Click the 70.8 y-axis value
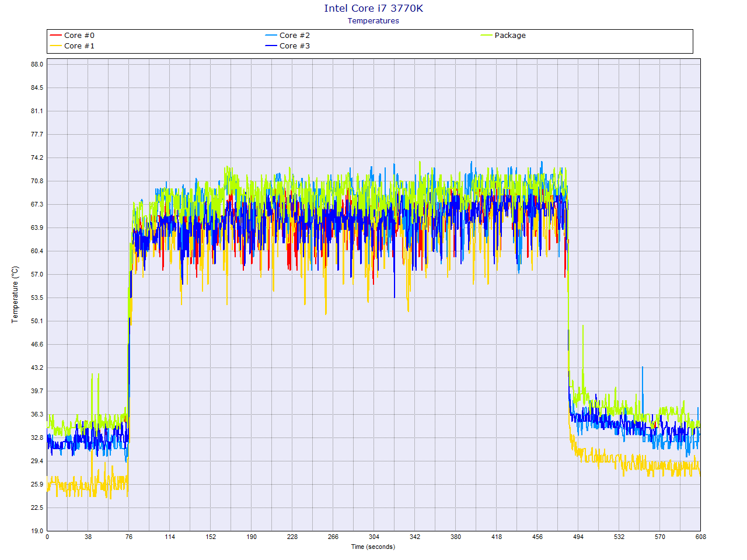Screen dimensions: 747x560 37,181
